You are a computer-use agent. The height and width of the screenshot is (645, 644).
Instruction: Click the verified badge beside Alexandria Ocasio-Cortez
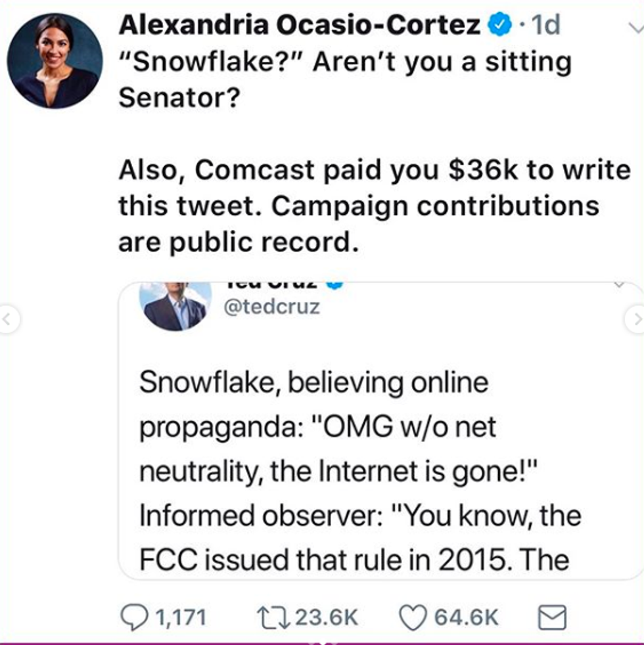pyautogui.click(x=499, y=26)
